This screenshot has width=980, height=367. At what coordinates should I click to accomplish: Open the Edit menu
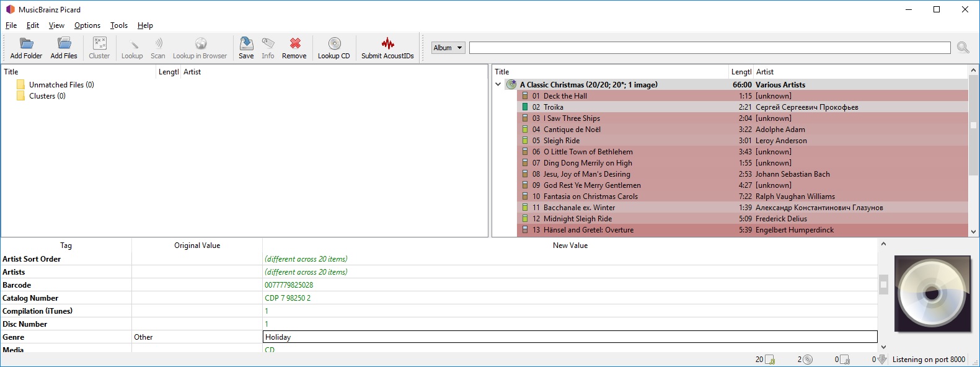click(33, 25)
